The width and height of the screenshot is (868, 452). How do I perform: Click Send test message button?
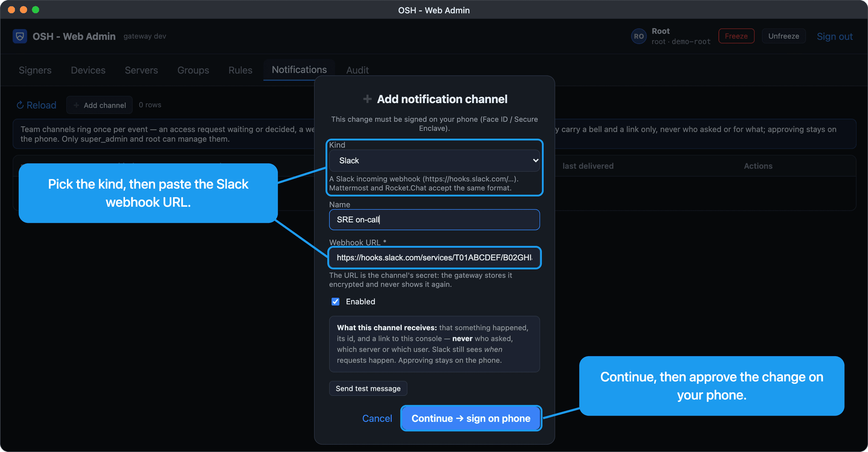368,388
